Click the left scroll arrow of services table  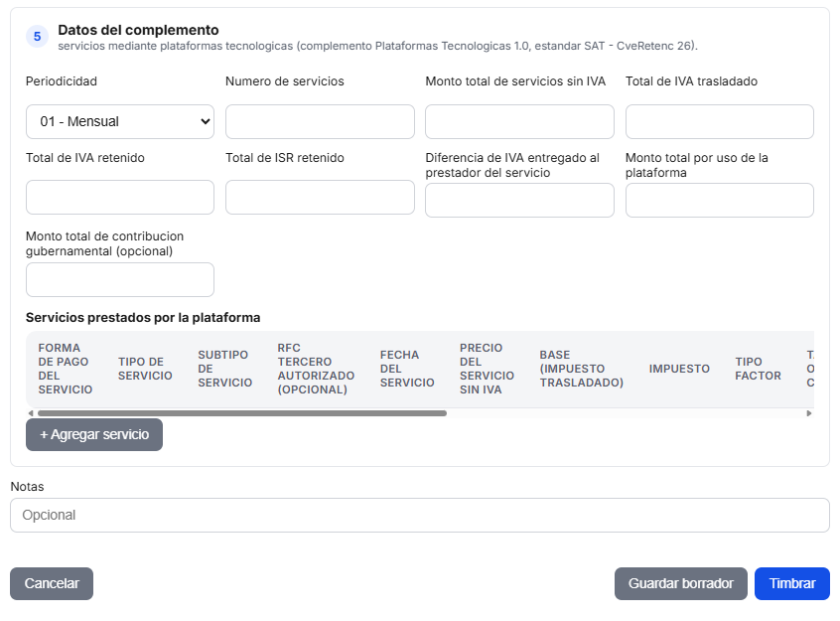click(31, 413)
